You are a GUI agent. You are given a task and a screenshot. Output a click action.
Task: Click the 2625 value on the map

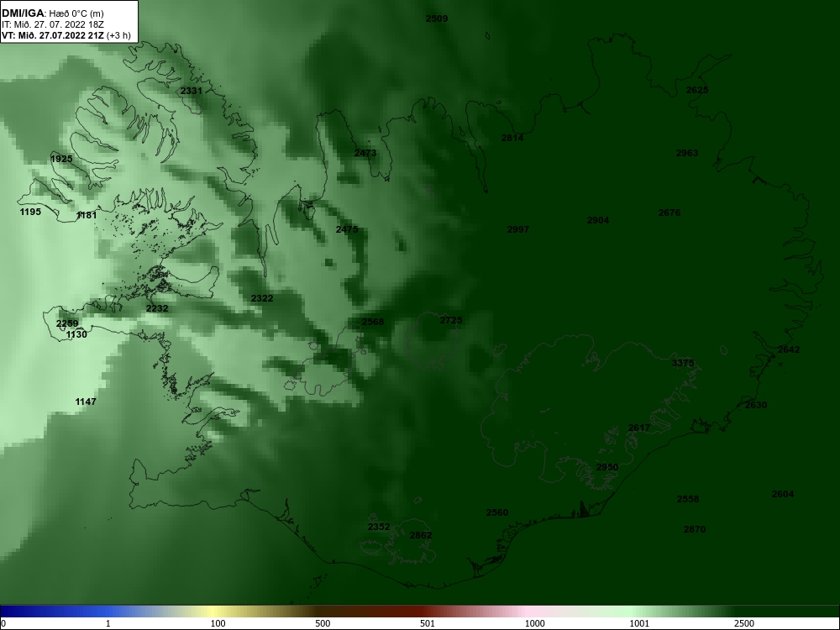(x=697, y=90)
